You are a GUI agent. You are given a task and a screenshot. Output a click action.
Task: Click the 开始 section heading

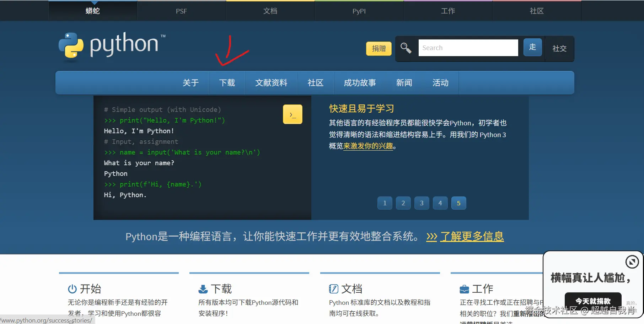(x=90, y=289)
